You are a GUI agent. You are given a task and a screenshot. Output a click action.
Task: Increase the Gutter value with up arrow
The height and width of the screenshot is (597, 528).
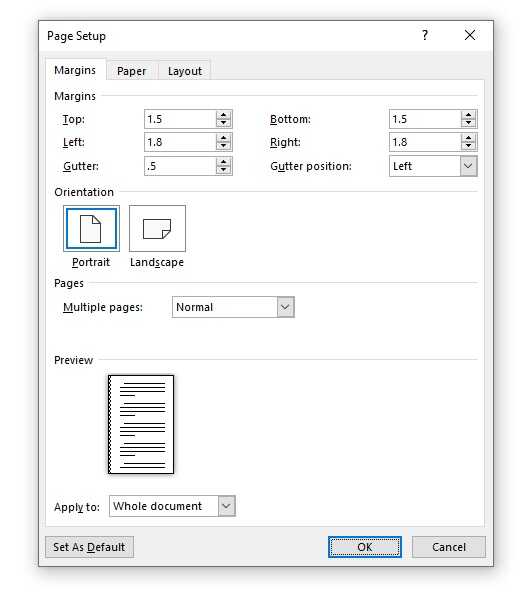click(x=223, y=162)
